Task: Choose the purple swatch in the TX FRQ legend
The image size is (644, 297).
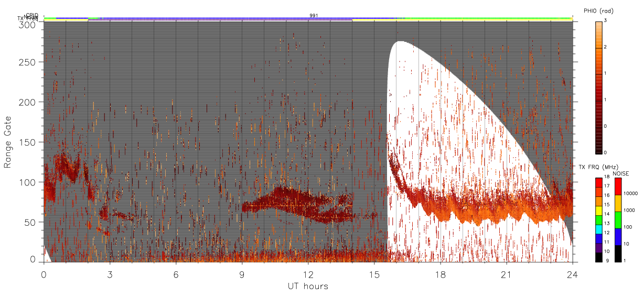Action: [x=599, y=247]
